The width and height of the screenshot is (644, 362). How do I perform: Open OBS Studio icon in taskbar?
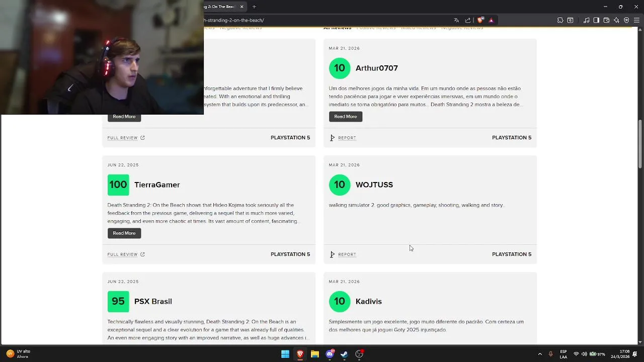tap(359, 354)
